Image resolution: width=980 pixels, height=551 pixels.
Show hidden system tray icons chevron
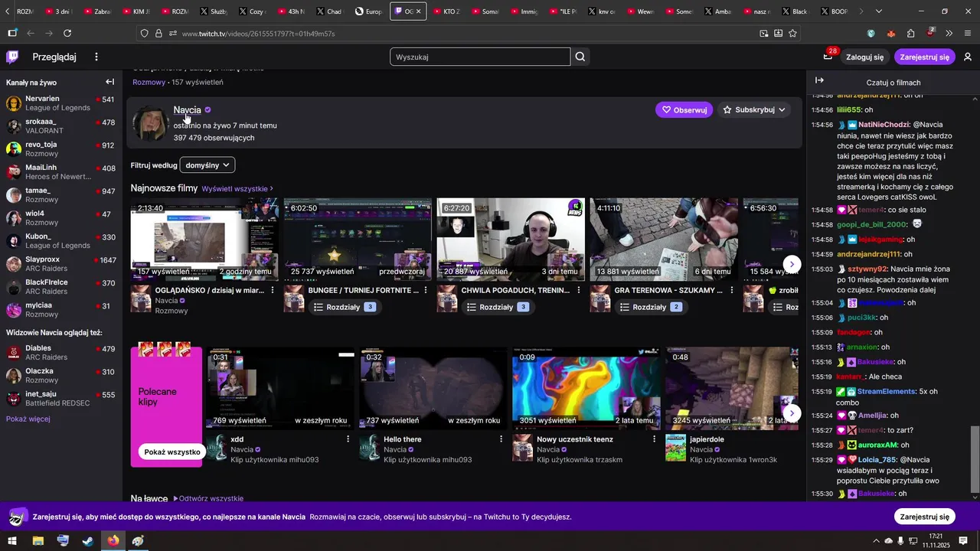point(876,541)
